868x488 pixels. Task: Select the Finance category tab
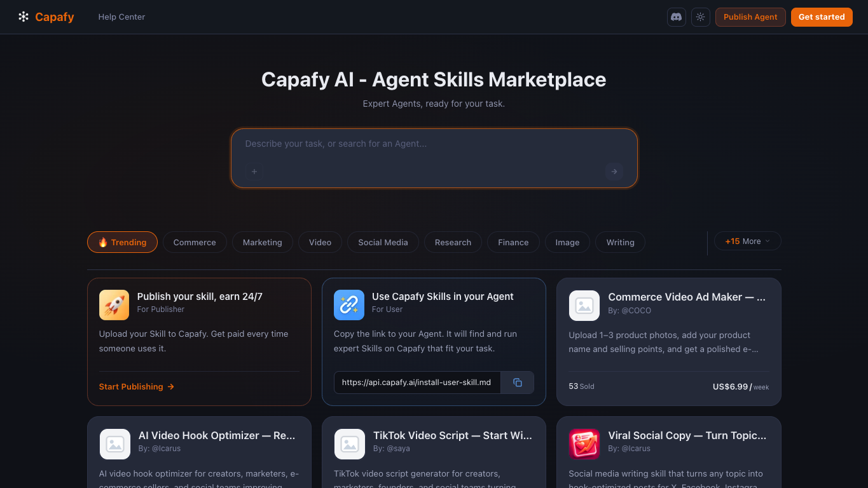(513, 242)
